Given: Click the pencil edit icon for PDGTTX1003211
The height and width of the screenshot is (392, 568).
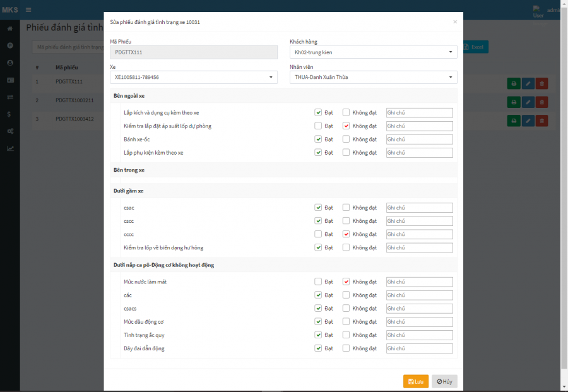Looking at the screenshot, I should (528, 102).
